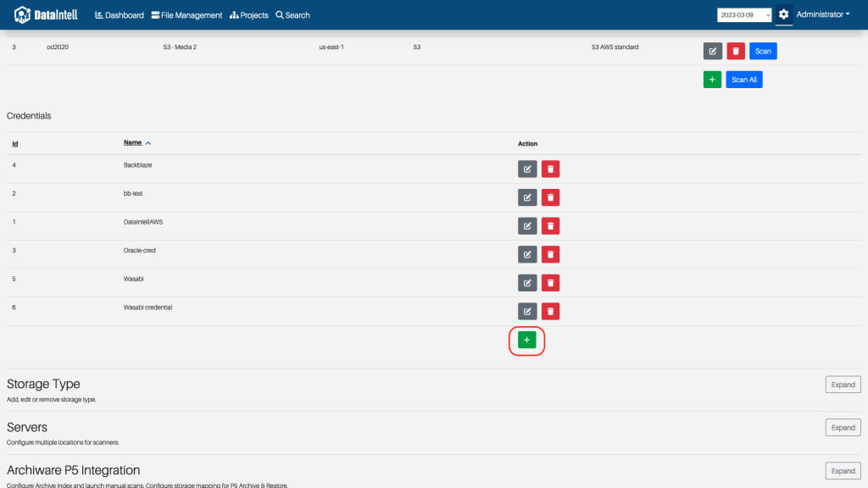
Task: Click the 'S3 AWS standard' cell
Action: pos(615,47)
